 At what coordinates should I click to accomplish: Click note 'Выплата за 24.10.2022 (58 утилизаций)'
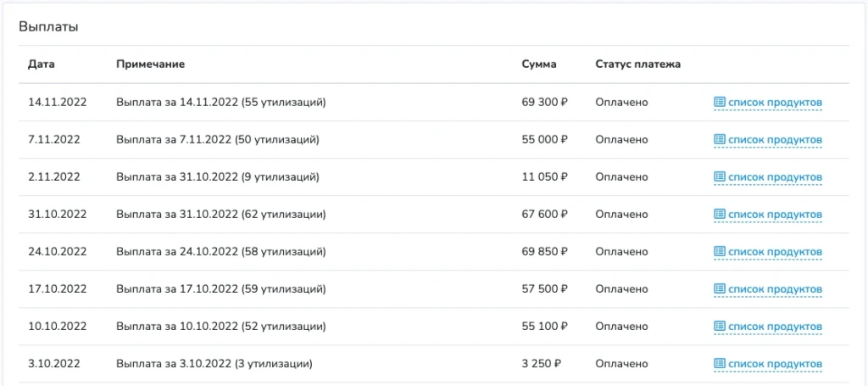pos(221,252)
